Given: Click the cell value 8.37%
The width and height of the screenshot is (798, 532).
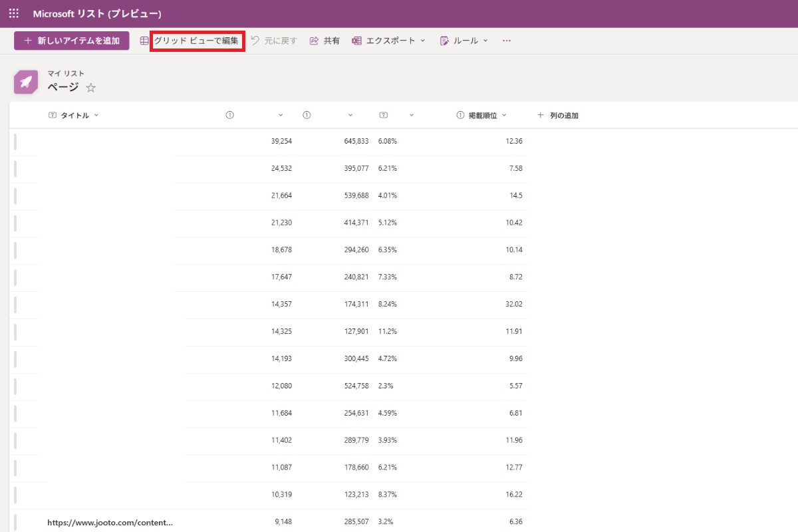Looking at the screenshot, I should point(388,495).
